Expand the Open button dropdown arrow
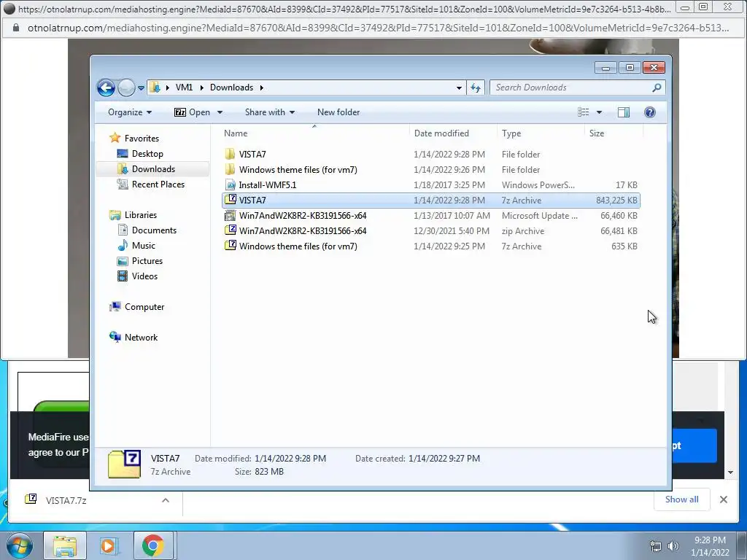 click(220, 112)
